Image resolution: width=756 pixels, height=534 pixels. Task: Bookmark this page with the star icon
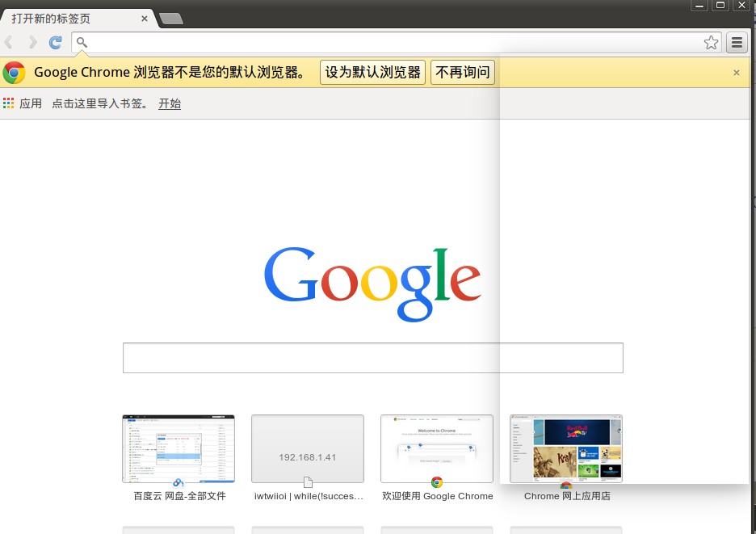click(711, 43)
